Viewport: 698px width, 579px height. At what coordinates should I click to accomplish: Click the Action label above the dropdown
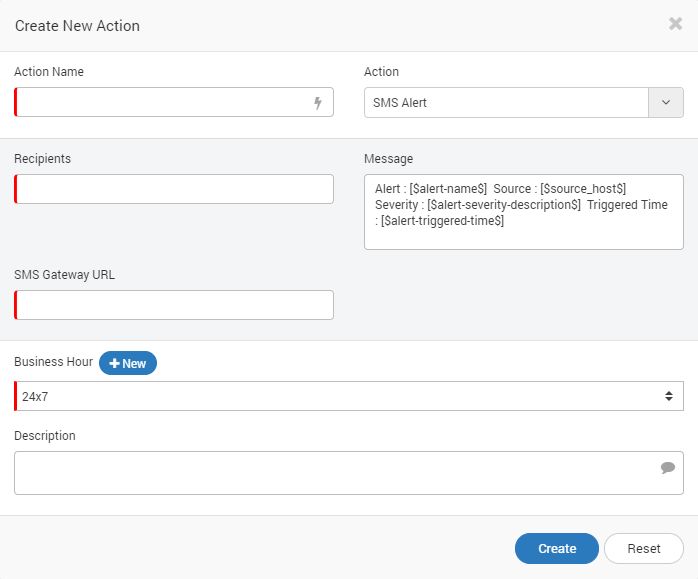tap(381, 72)
